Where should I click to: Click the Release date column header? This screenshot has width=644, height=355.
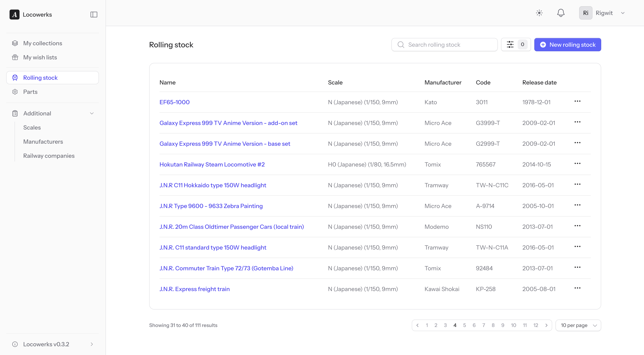click(539, 82)
